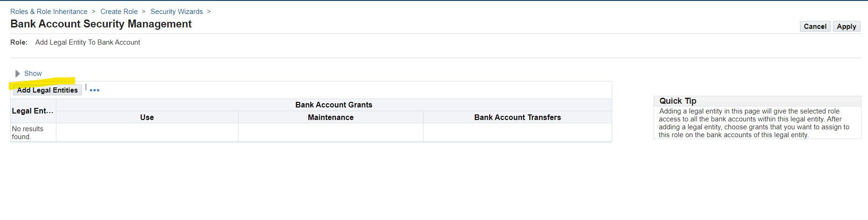
Task: Cancel the bank account security setup
Action: point(815,27)
